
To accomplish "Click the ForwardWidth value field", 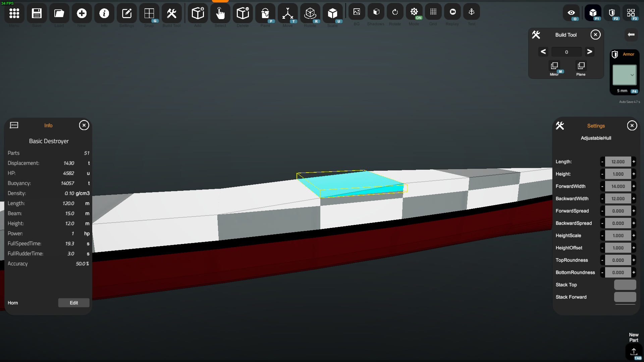I will click(618, 186).
